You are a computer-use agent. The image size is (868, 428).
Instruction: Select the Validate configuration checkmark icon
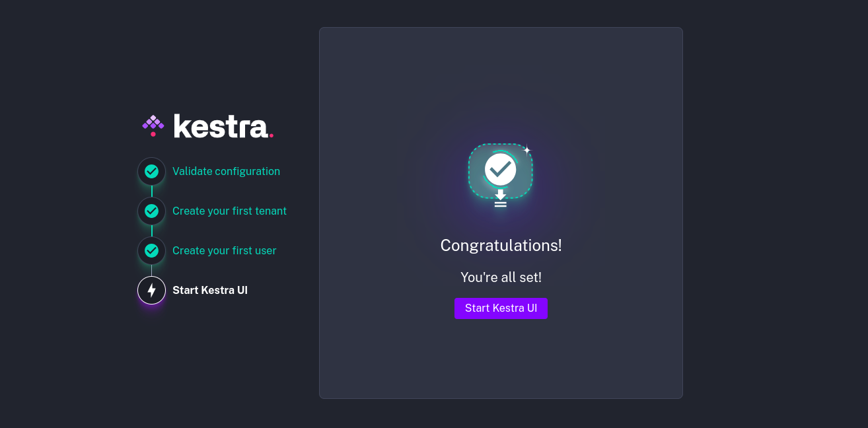[x=151, y=172]
